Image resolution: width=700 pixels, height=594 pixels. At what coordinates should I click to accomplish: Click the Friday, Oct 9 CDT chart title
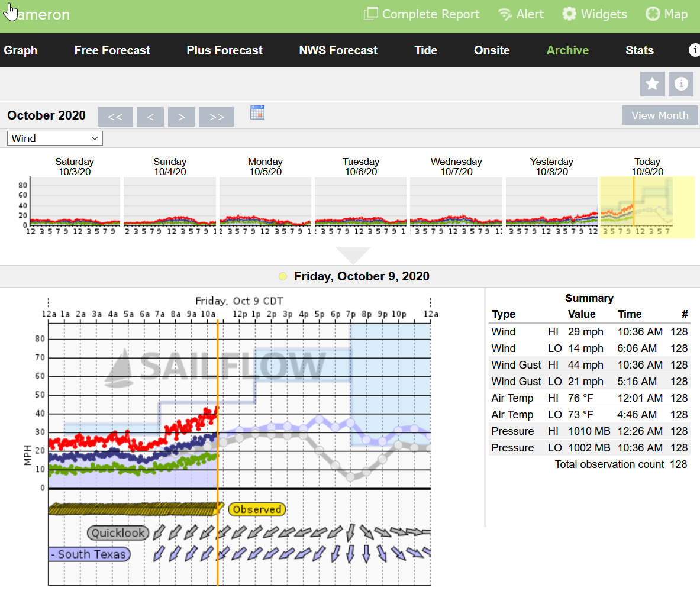pyautogui.click(x=239, y=301)
